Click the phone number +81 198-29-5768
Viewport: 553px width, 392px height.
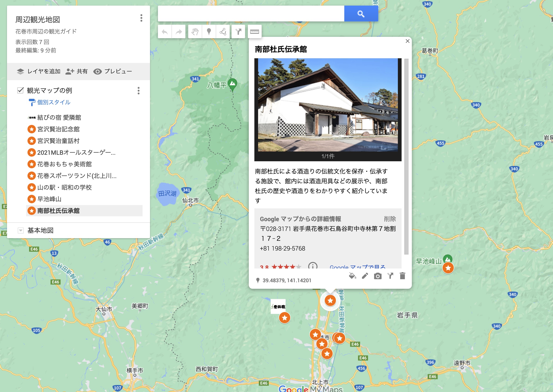pos(283,248)
